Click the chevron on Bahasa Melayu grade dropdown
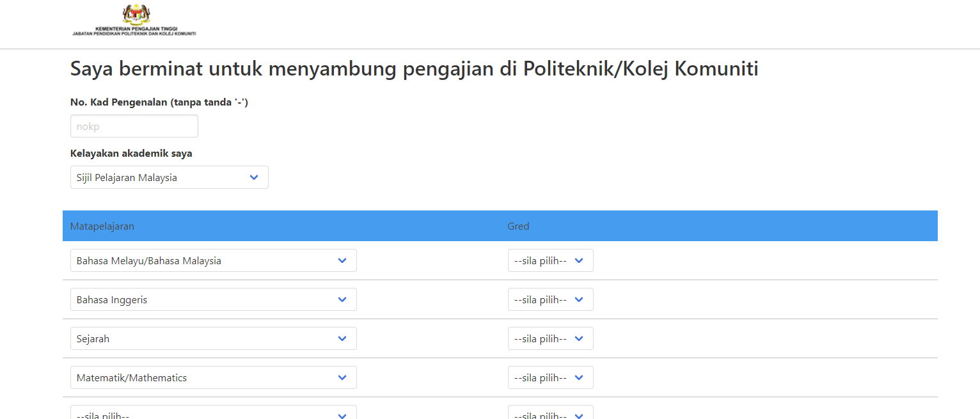The width and height of the screenshot is (980, 419). 580,260
